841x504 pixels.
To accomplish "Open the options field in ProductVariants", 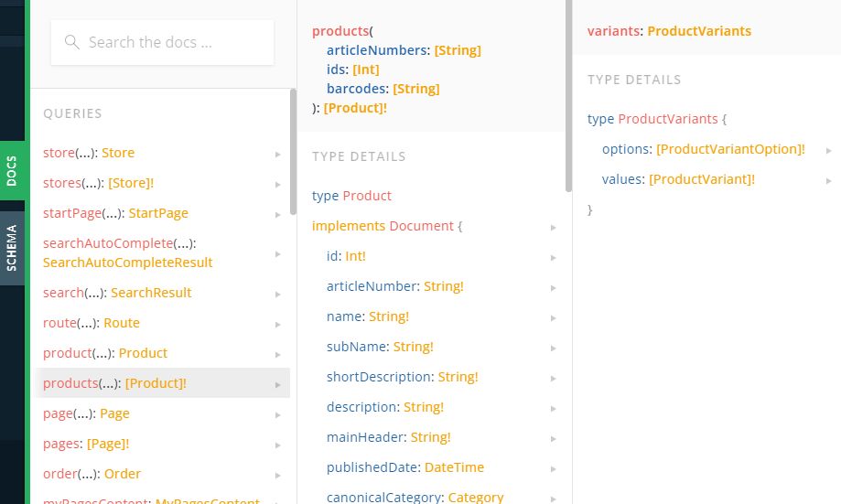I will 706,149.
